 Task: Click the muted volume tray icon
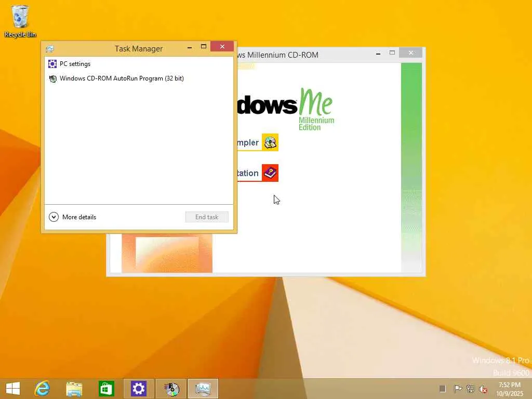point(483,389)
